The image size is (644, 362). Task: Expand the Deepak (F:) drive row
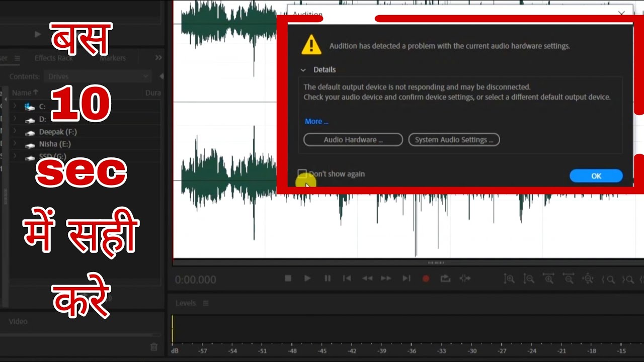coord(15,132)
